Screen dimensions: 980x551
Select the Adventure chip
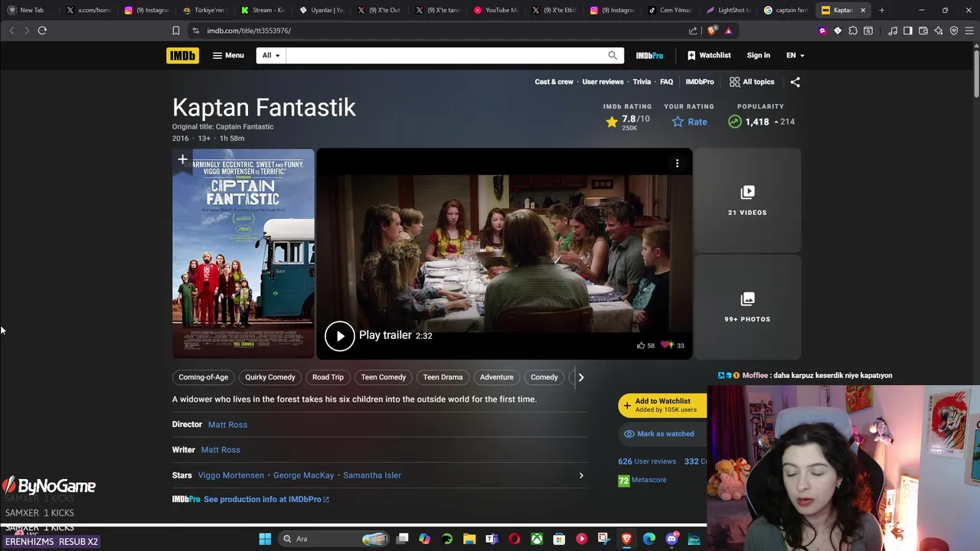click(x=496, y=377)
